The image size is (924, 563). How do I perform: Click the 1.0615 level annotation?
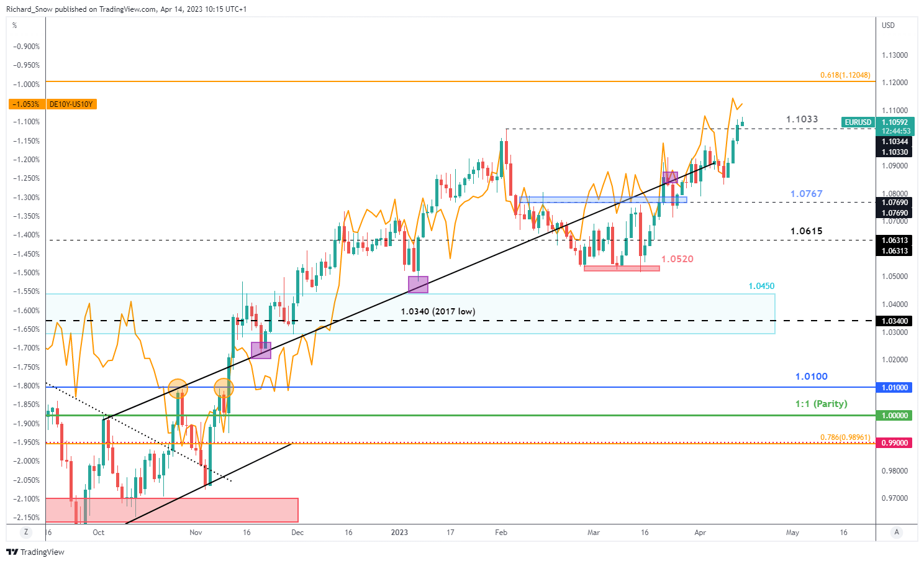click(x=806, y=231)
